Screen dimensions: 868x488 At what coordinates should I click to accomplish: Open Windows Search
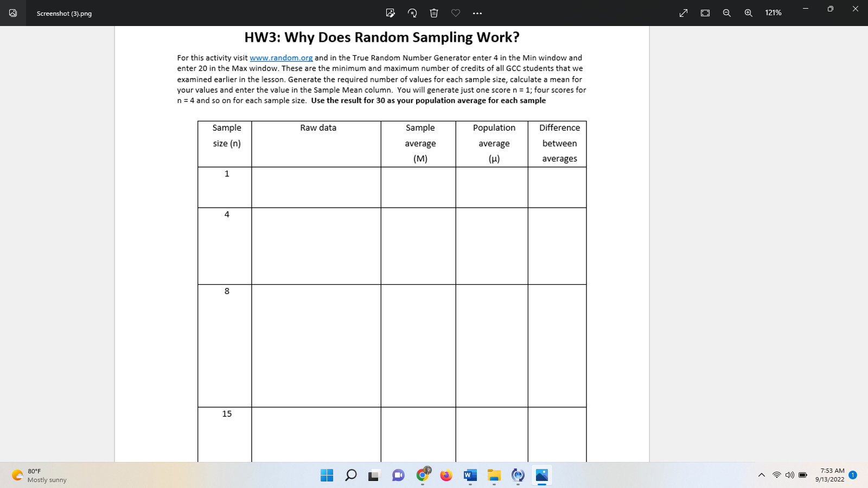[350, 475]
